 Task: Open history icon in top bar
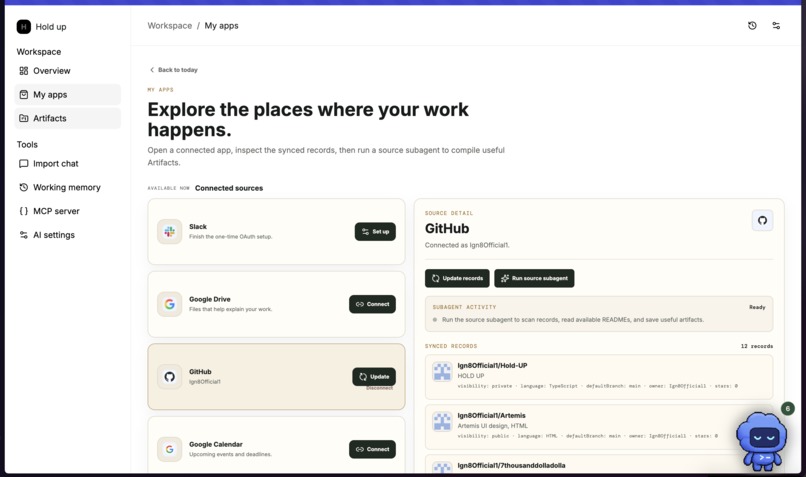(752, 26)
